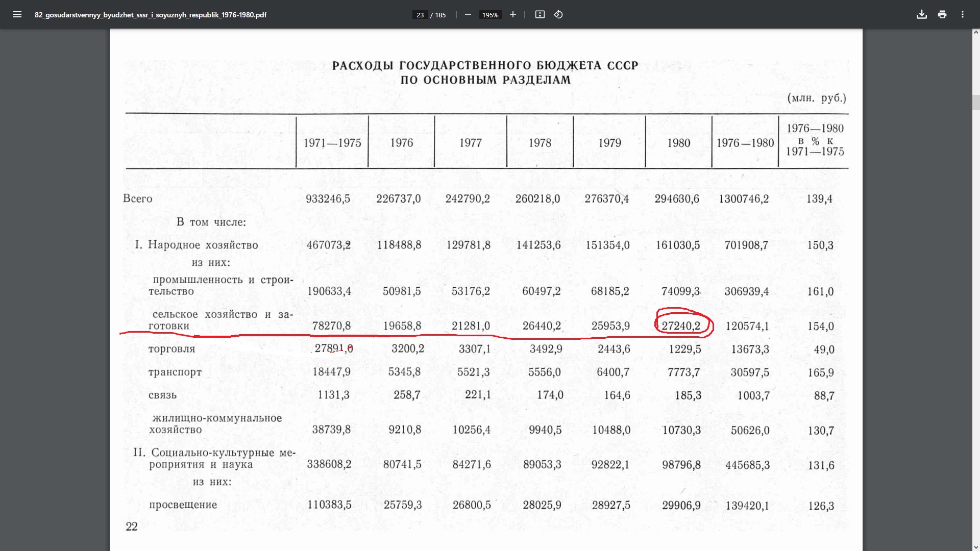This screenshot has width=980, height=551.
Task: Click the page number field showing 23
Action: pyautogui.click(x=420, y=15)
